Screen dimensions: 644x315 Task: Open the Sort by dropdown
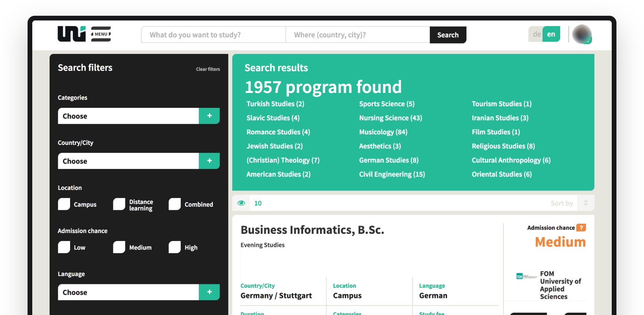[x=562, y=203]
